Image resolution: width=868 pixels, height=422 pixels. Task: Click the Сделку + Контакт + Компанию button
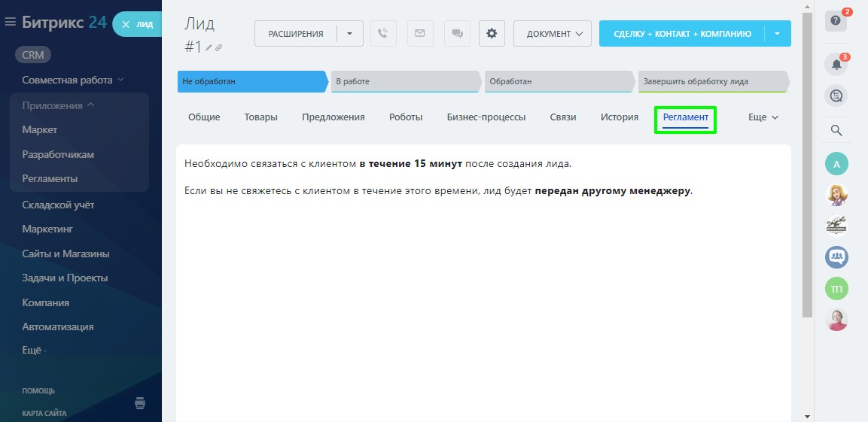click(682, 33)
